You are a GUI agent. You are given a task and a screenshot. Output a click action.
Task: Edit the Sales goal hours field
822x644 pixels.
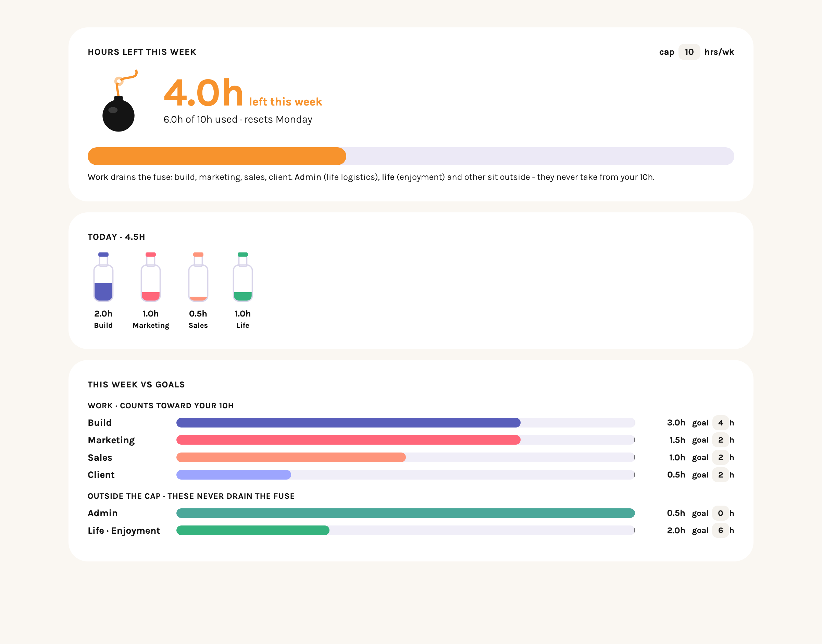pos(720,457)
